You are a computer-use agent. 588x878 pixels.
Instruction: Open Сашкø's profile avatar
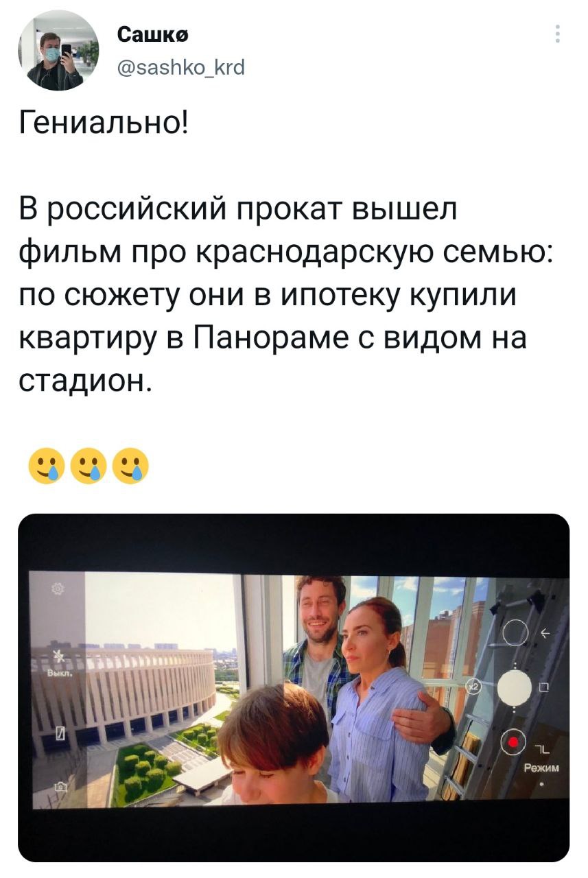point(58,51)
